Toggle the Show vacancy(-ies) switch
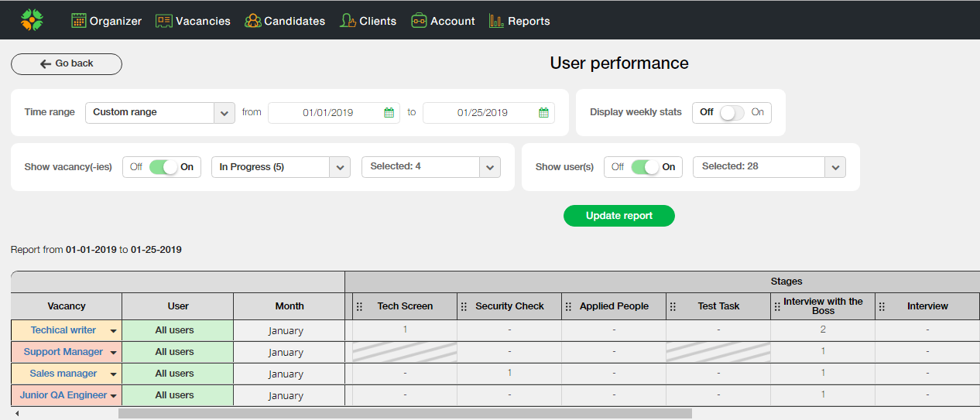Viewport: 980px width, 420px height. [x=163, y=167]
